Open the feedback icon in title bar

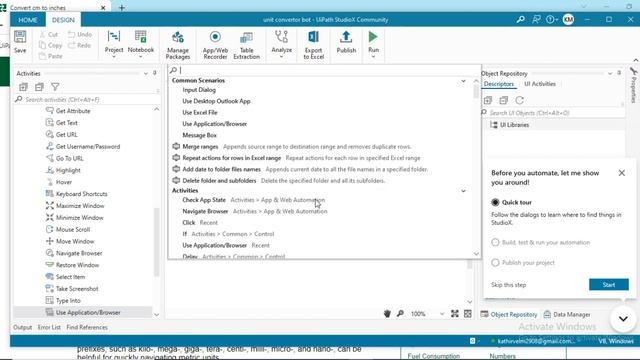536,20
